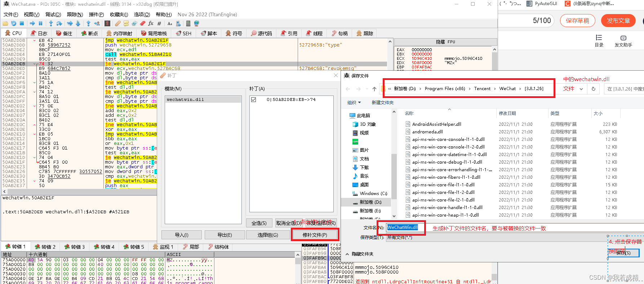Open the 保存类型 file type combo box
The image size is (644, 284).
tap(515, 238)
